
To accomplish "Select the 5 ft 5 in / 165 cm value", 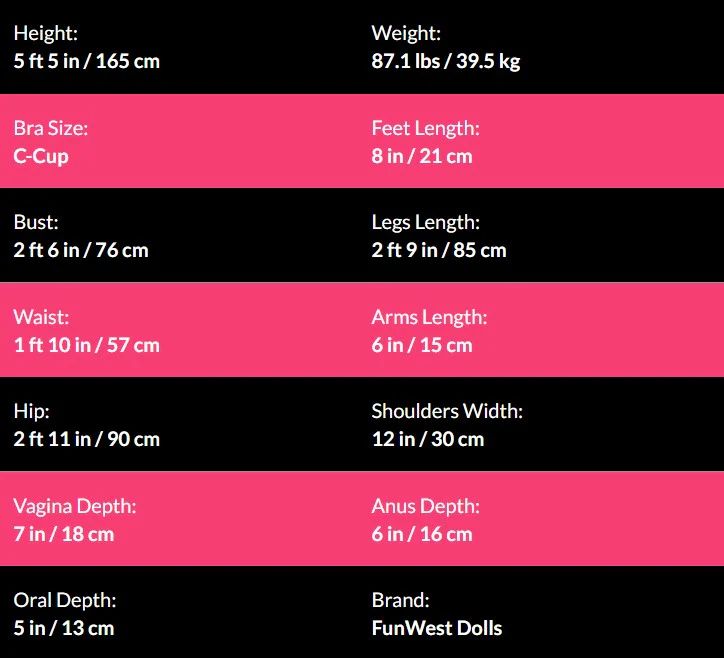I will point(87,61).
